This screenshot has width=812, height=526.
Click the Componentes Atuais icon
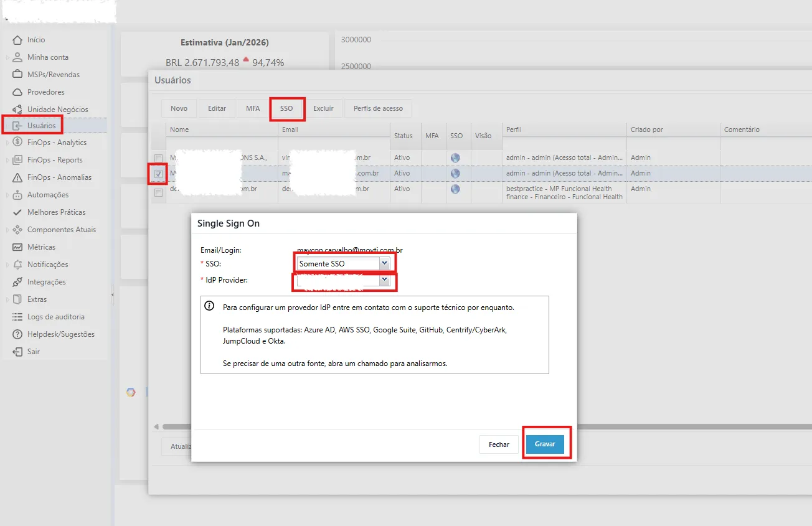[17, 230]
